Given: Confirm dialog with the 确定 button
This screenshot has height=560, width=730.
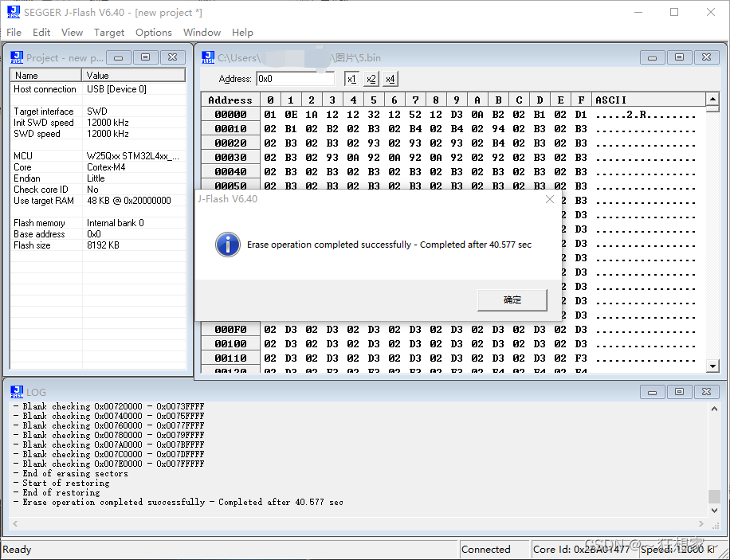Looking at the screenshot, I should (512, 300).
